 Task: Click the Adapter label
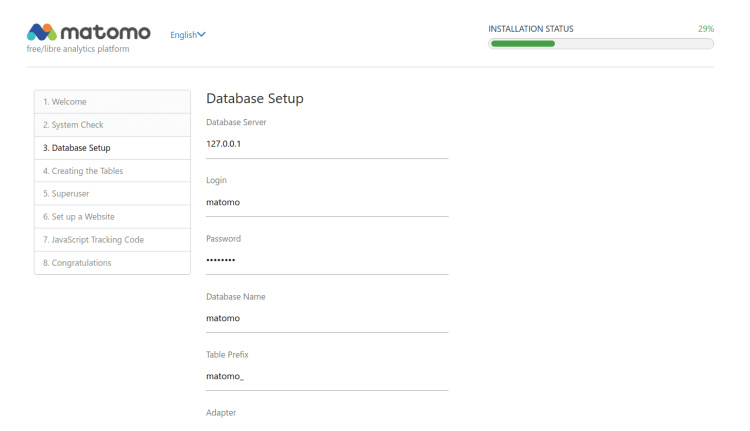click(x=221, y=412)
